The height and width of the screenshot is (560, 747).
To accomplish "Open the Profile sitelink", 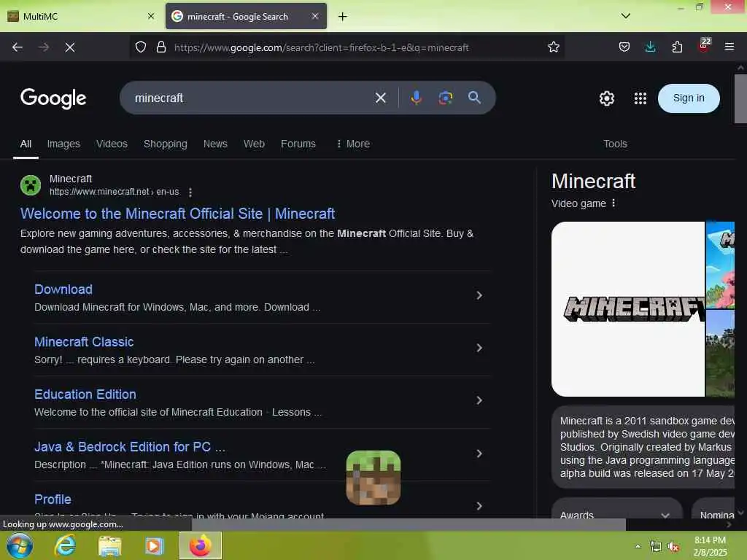I will point(53,499).
